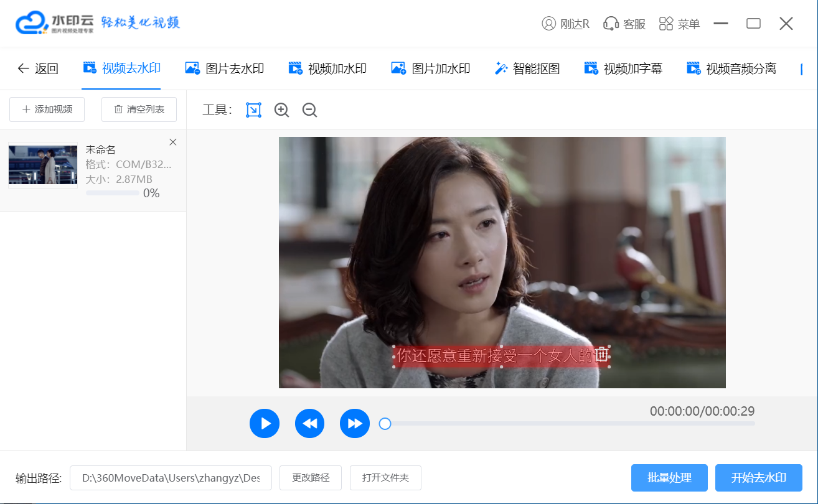Click the 00:00:00/00:00:29 time display

tap(702, 411)
